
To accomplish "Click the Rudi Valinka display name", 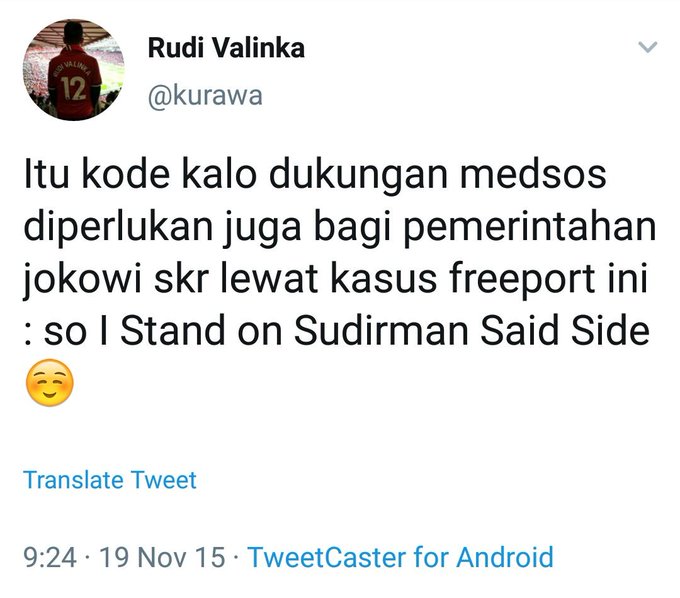I will [x=226, y=48].
